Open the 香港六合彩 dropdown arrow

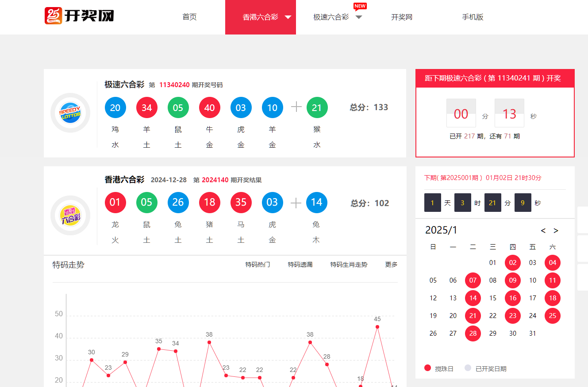(288, 17)
